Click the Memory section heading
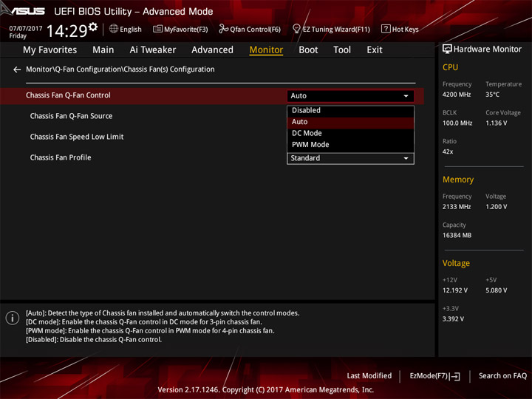Screen dimensions: 532x399 [458, 180]
